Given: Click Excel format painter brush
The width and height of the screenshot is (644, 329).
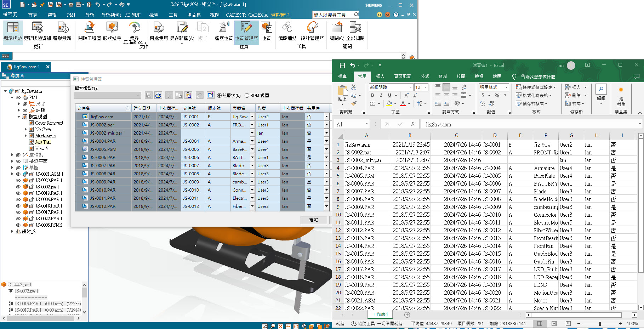Looking at the screenshot, I should (354, 103).
